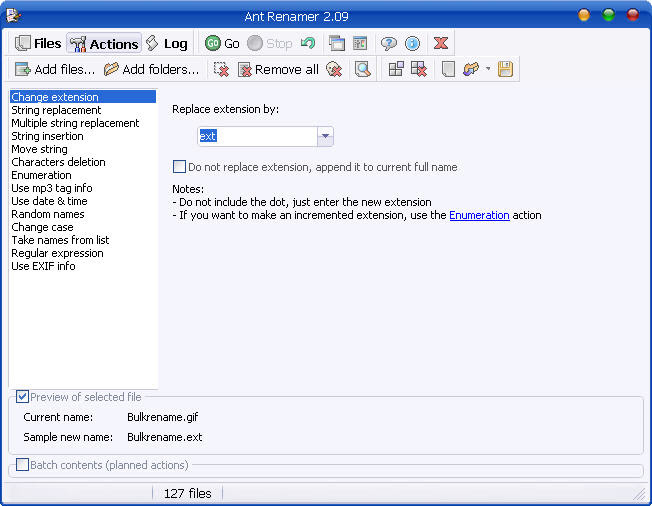Viewport: 652px width, 506px height.
Task: Click Add folders... button
Action: [152, 69]
